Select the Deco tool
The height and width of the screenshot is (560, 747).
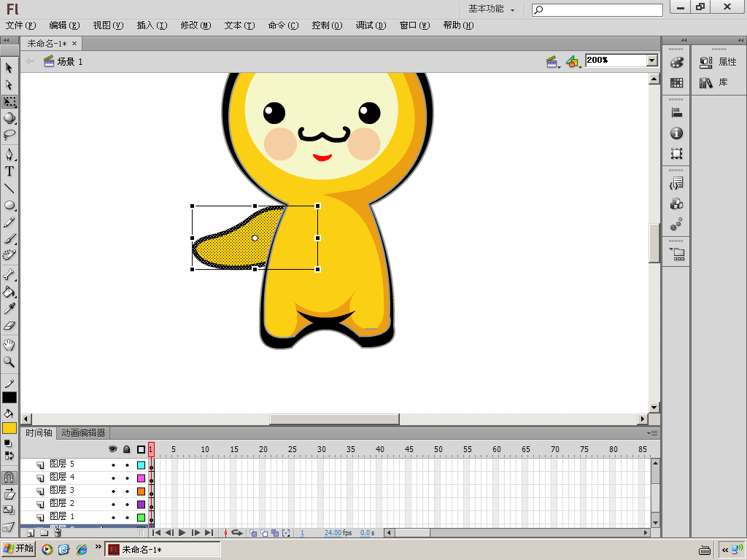coord(9,255)
